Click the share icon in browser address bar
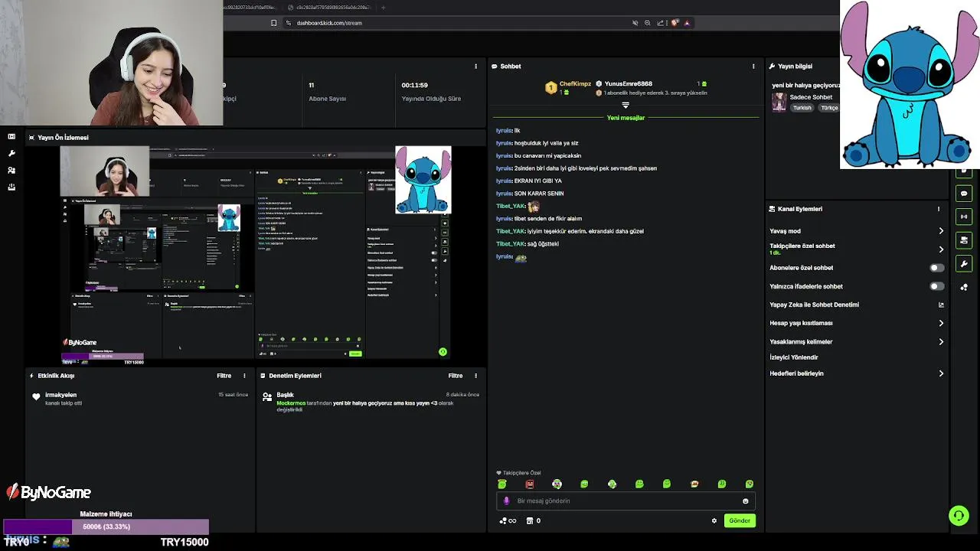 tap(660, 23)
